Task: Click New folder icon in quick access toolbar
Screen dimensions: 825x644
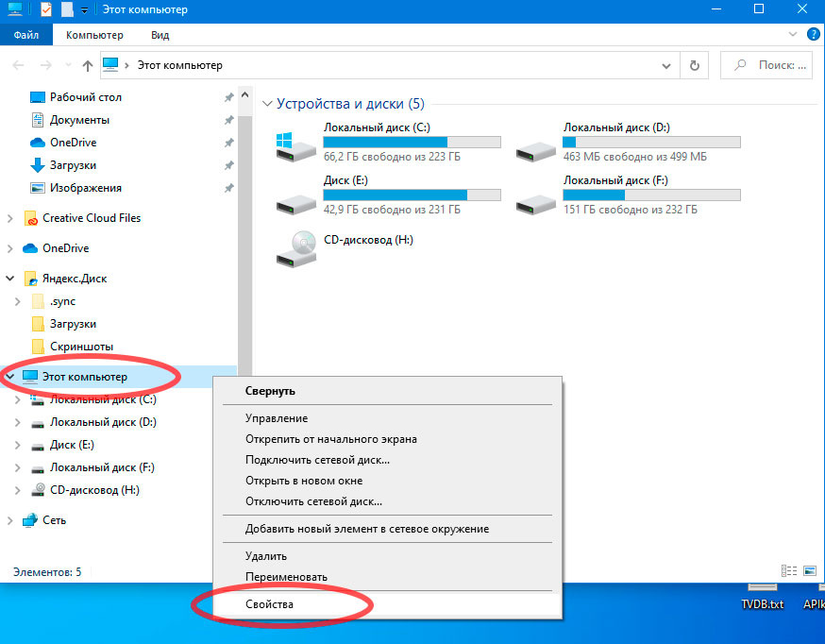Action: [67, 8]
